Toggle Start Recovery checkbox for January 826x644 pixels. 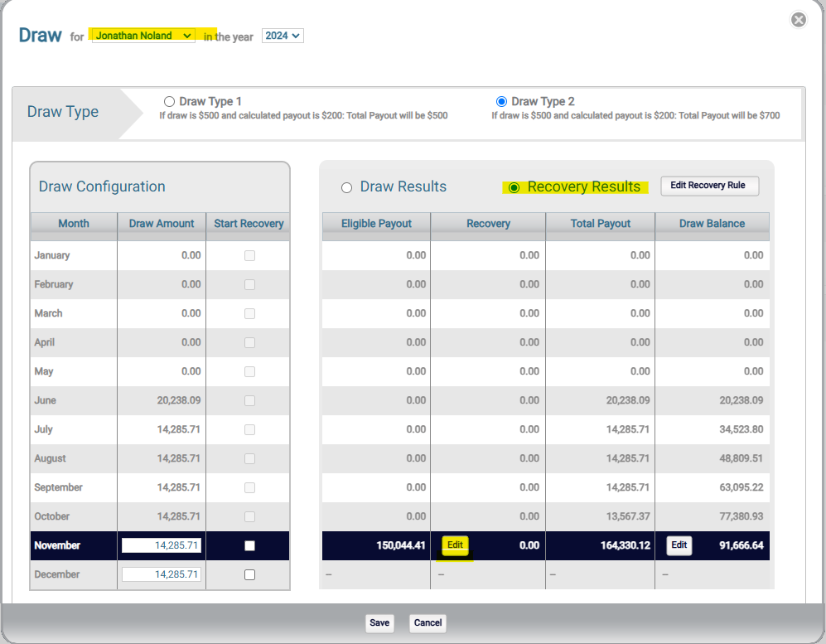click(249, 255)
